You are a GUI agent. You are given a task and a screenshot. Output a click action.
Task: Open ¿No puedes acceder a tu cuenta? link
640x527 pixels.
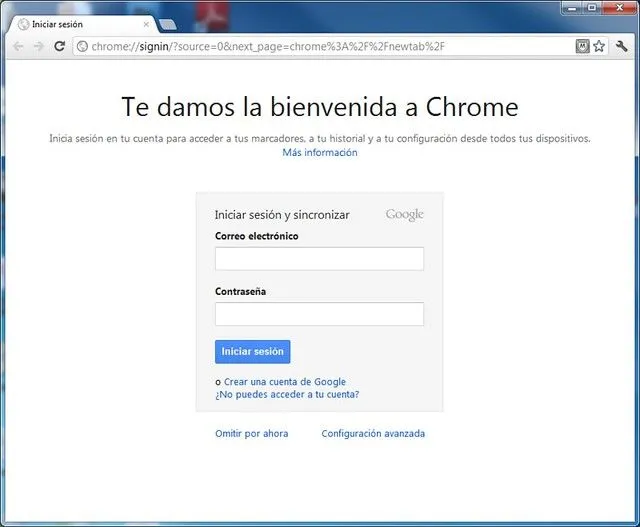point(287,394)
